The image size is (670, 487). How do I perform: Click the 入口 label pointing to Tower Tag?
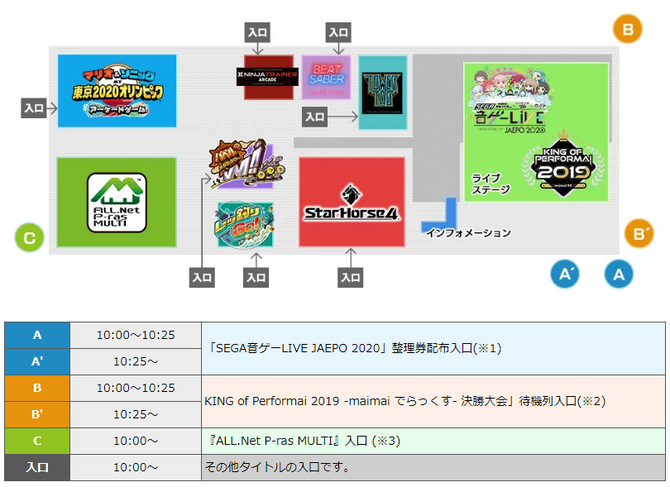point(315,117)
